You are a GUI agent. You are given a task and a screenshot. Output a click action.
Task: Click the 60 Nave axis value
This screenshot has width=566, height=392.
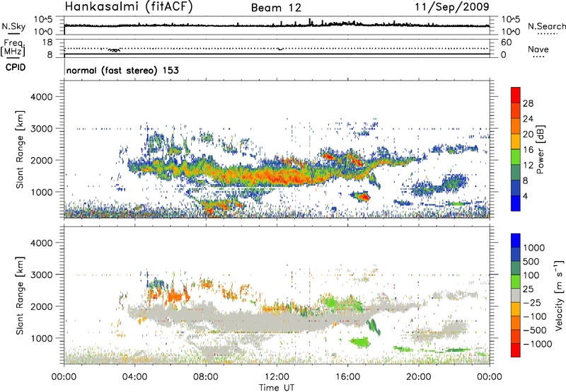[506, 42]
